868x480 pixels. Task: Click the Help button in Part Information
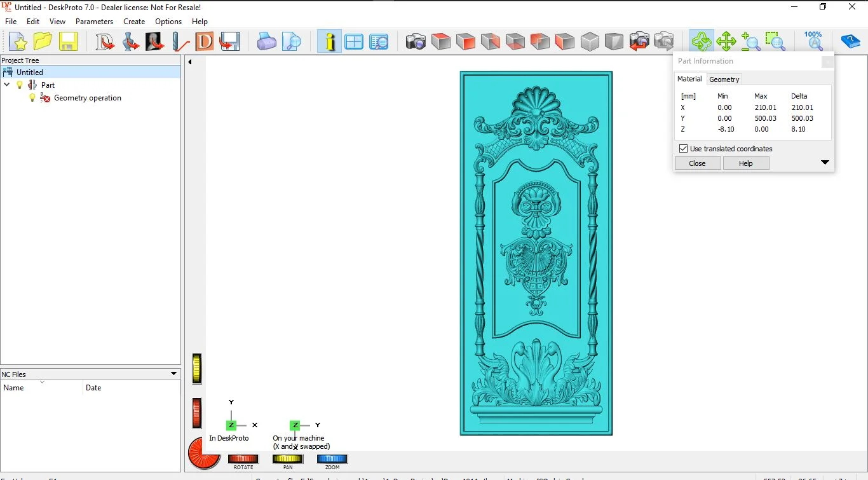(x=745, y=163)
